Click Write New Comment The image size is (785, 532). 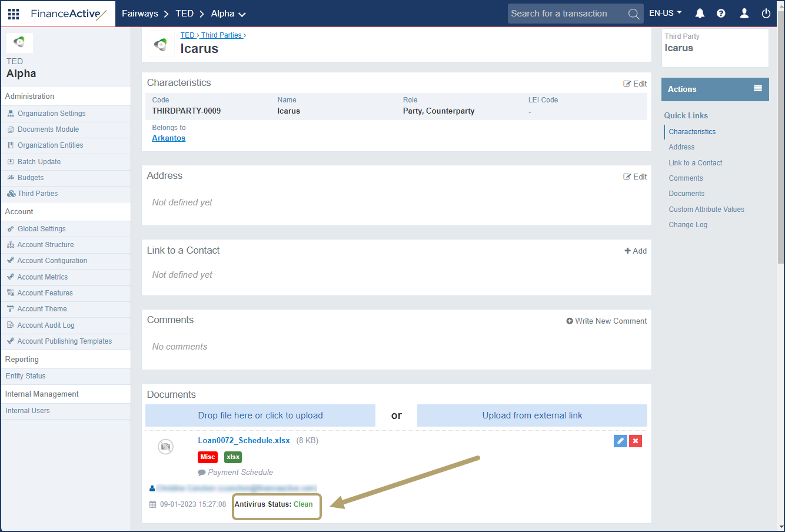coord(607,321)
